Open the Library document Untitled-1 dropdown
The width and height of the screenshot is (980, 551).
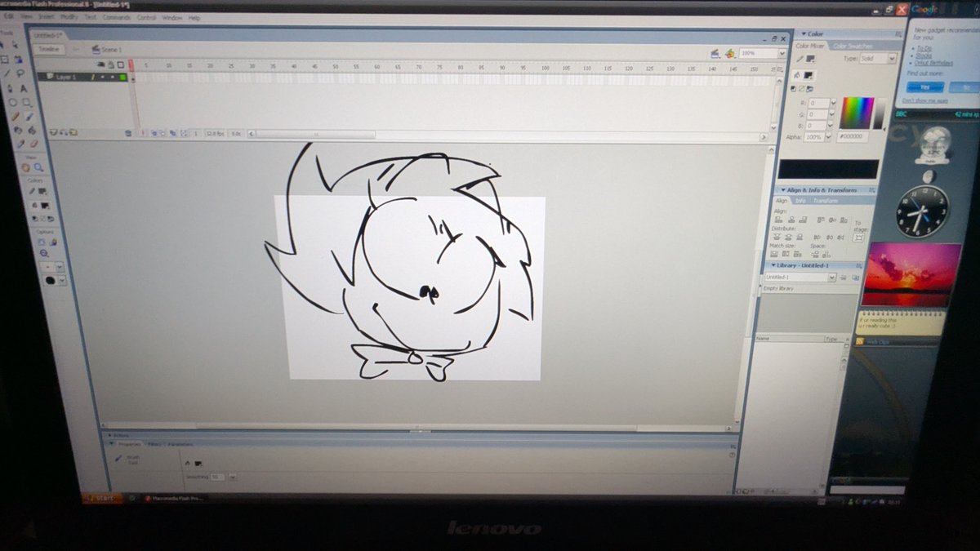click(x=832, y=277)
